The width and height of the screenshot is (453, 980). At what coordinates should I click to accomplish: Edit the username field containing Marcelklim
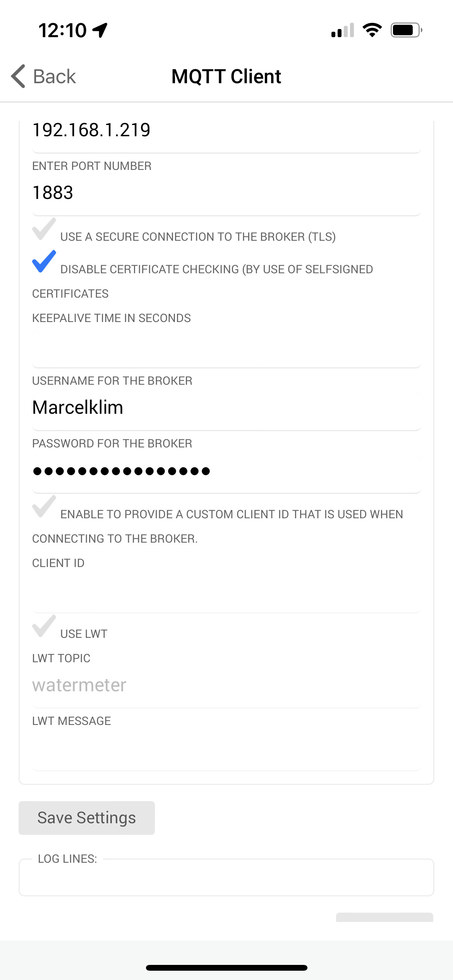(226, 408)
